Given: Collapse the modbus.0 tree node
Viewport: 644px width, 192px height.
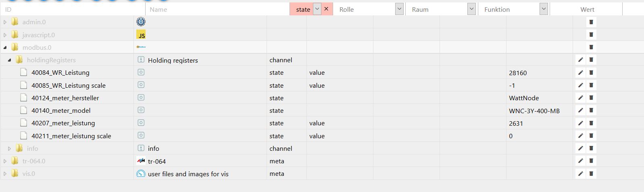Looking at the screenshot, I should [5, 47].
